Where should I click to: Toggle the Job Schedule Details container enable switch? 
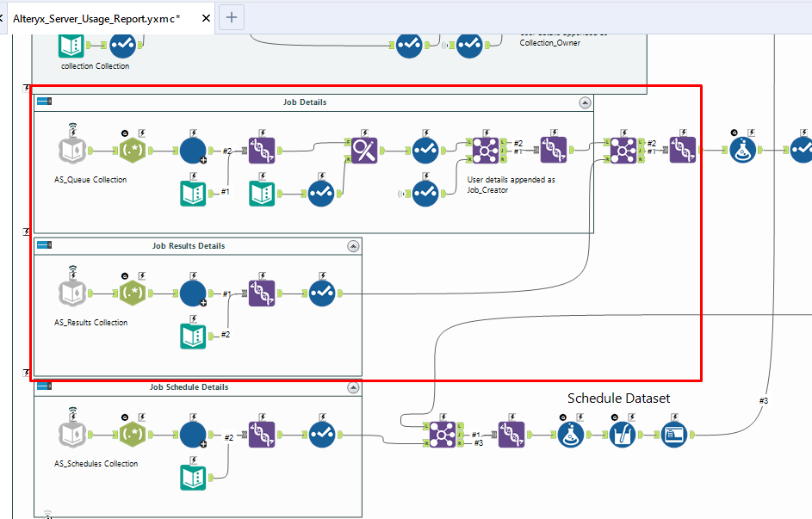tap(45, 386)
